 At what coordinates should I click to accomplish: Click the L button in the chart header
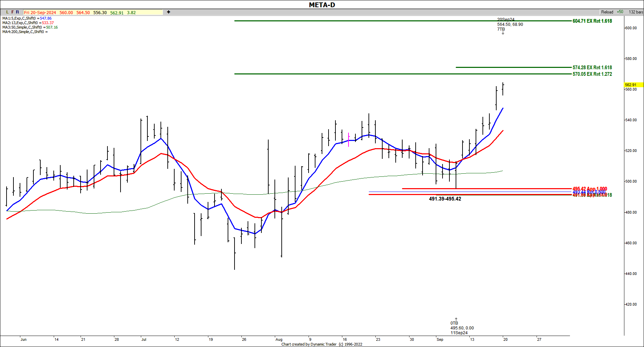pyautogui.click(x=8, y=12)
